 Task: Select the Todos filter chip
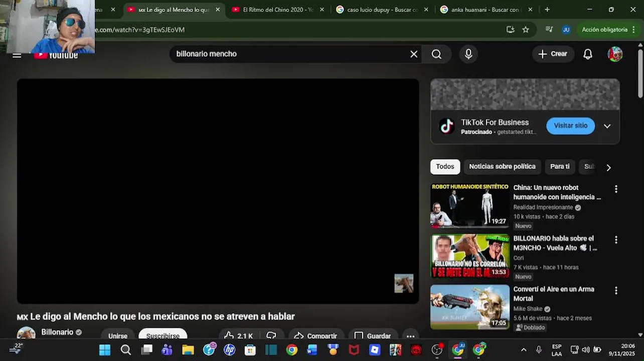(445, 166)
